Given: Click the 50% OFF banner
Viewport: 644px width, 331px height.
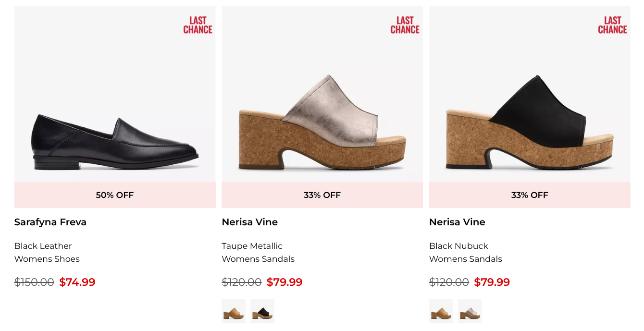Looking at the screenshot, I should click(115, 195).
